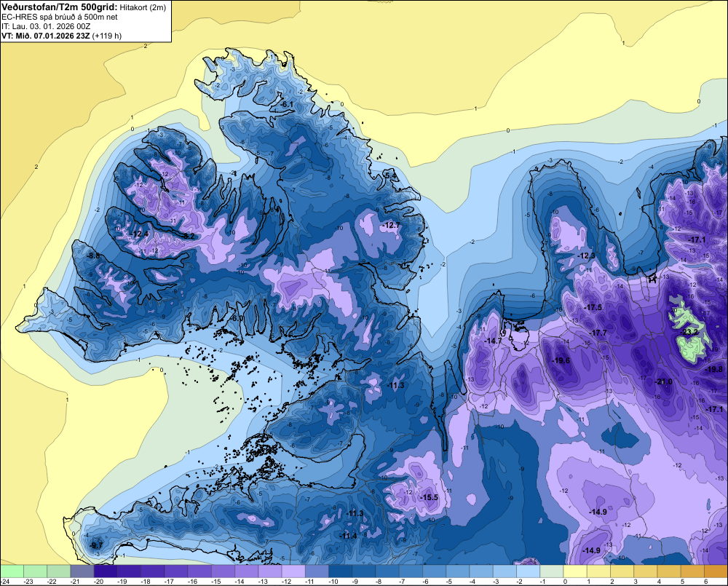
Task: Click the temperature value -19.6
Action: tap(561, 360)
